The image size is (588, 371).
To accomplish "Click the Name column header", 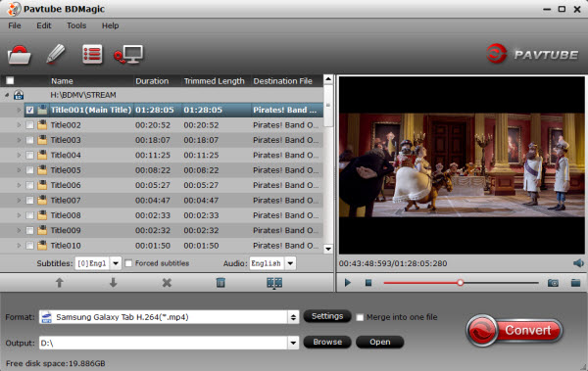I will pos(91,81).
